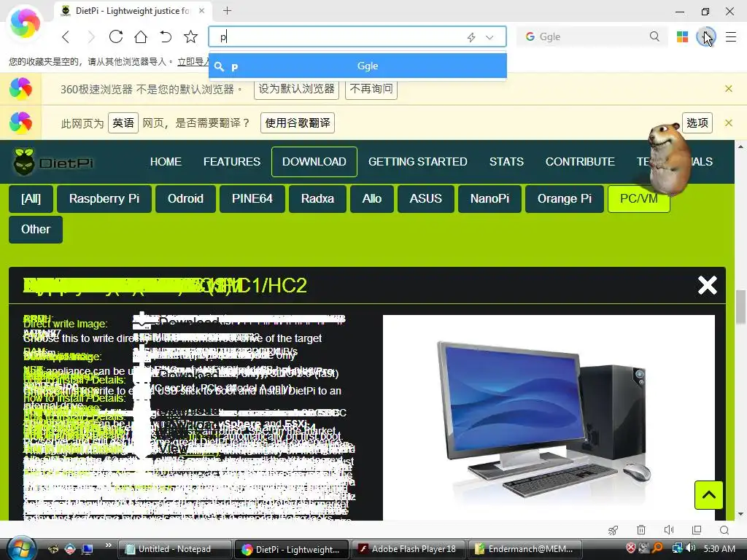Click the desktop computer image
Viewport: 747px width, 560px height.
(x=548, y=419)
